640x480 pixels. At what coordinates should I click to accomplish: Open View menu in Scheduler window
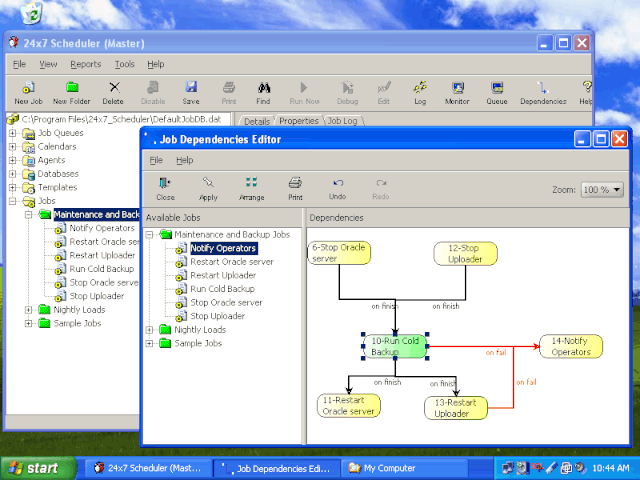pyautogui.click(x=48, y=64)
